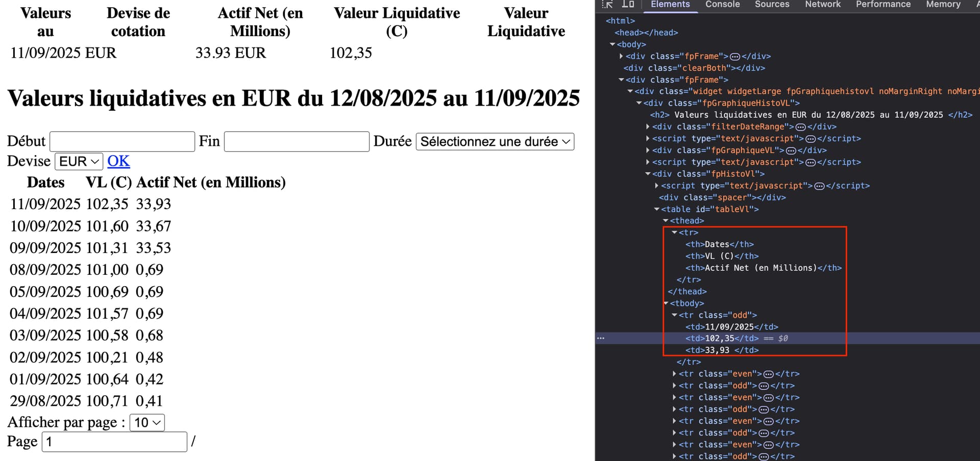Viewport: 980px width, 461px height.
Task: Collapse the body node in DOM tree
Action: (x=612, y=44)
